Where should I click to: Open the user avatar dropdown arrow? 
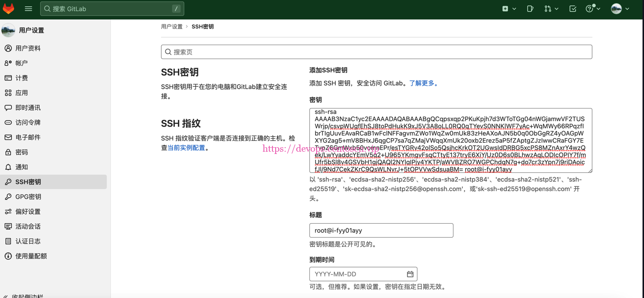point(627,8)
